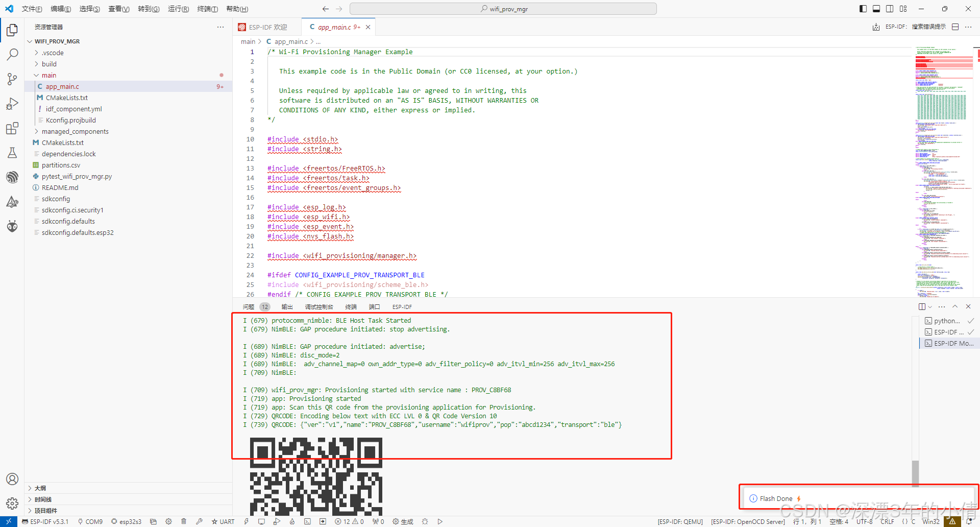Select the COM9 serial port in status bar
This screenshot has height=527, width=980.
pyautogui.click(x=90, y=521)
